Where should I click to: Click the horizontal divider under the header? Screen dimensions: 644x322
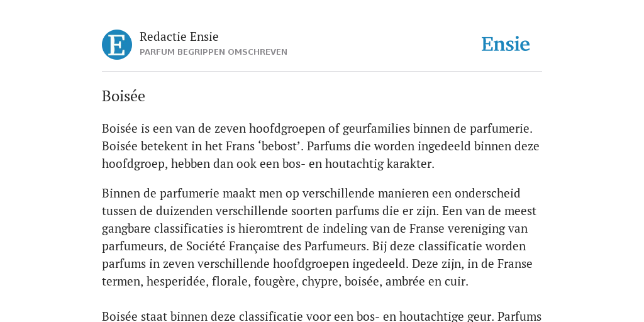(x=322, y=72)
